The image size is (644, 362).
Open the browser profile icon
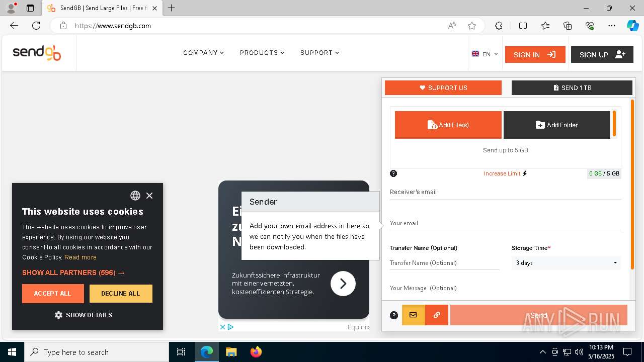coord(11,8)
